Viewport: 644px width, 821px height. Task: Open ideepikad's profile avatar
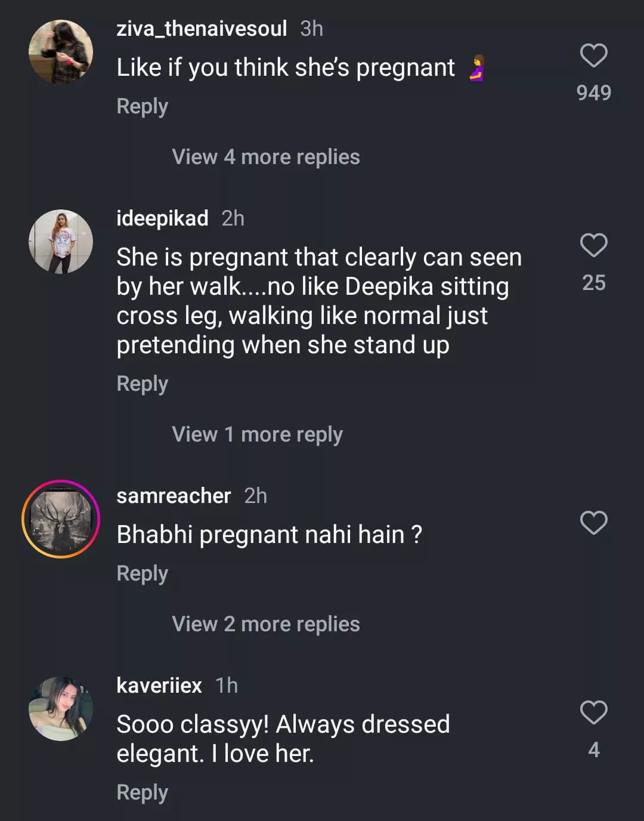point(61,242)
